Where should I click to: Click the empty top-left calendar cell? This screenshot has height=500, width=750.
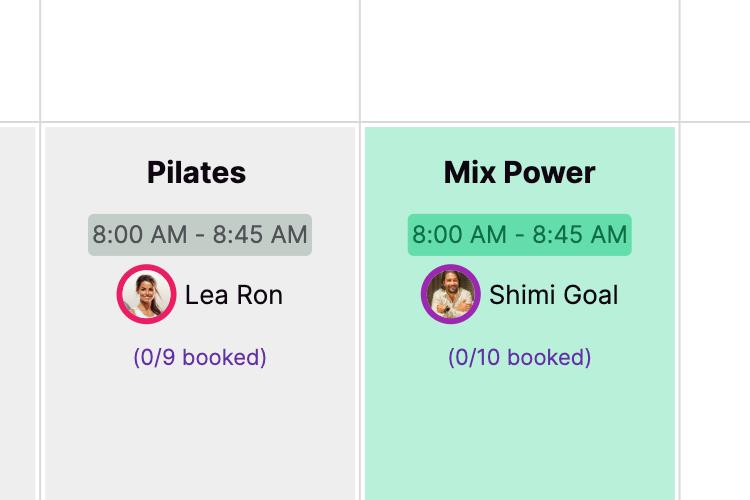19,60
